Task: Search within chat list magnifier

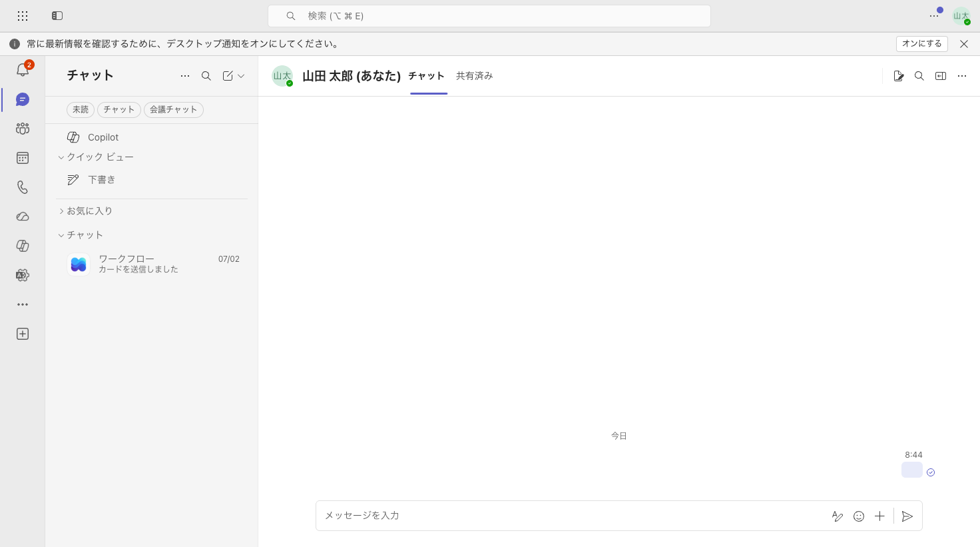Action: click(206, 76)
